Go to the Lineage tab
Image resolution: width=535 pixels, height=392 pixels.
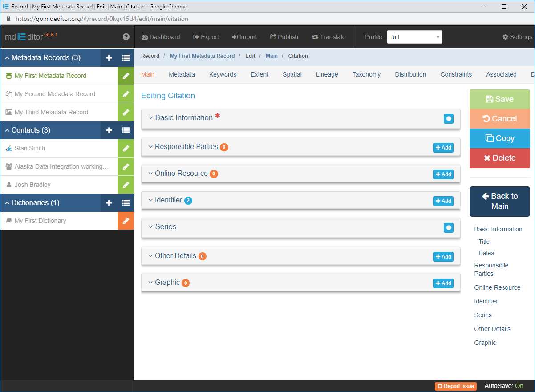click(x=327, y=74)
